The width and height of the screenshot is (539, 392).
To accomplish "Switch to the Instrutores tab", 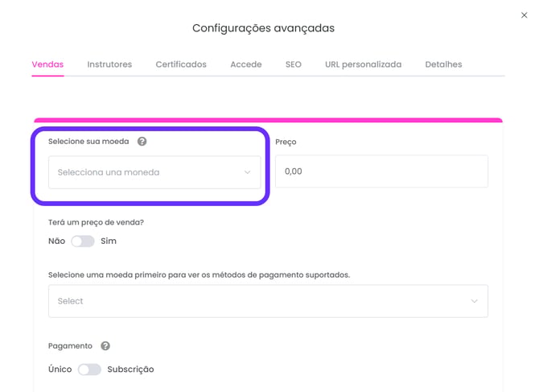I will click(109, 64).
